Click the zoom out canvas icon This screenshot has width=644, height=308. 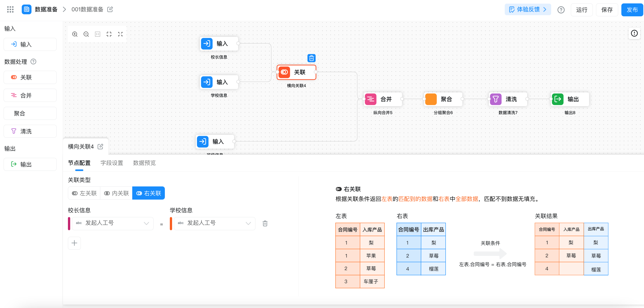point(86,34)
